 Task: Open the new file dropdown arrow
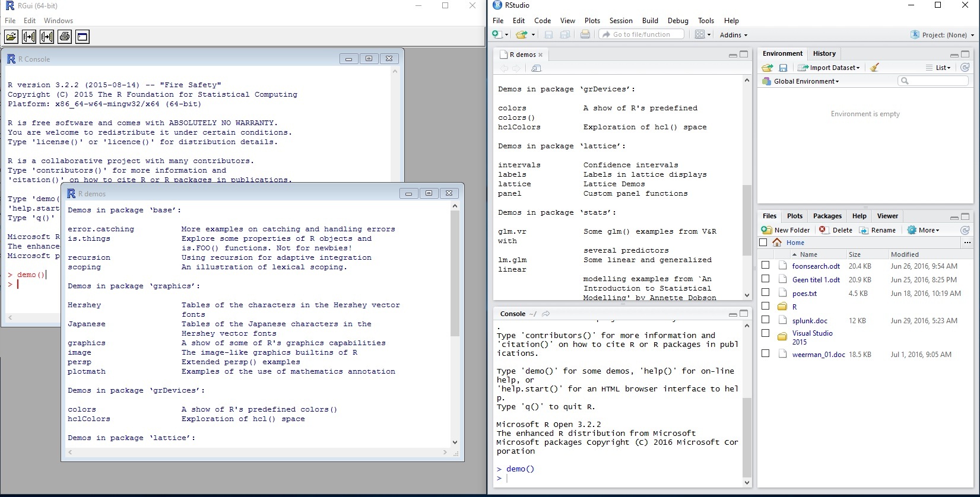pos(506,35)
